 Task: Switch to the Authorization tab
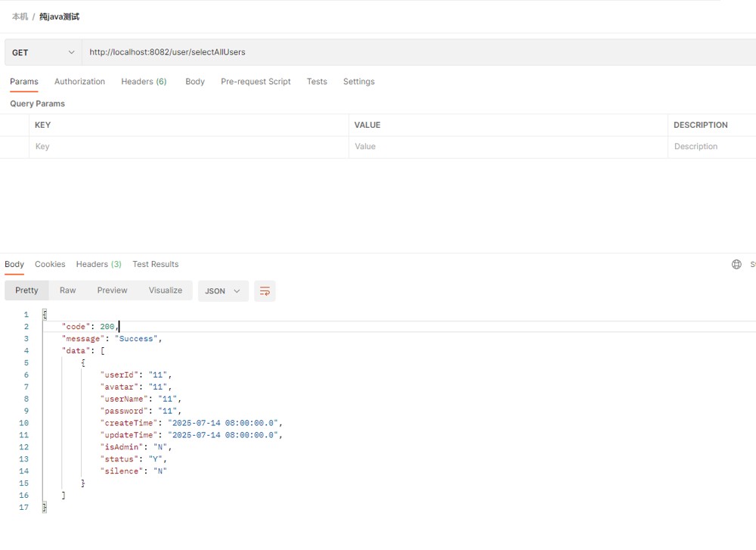(x=79, y=82)
